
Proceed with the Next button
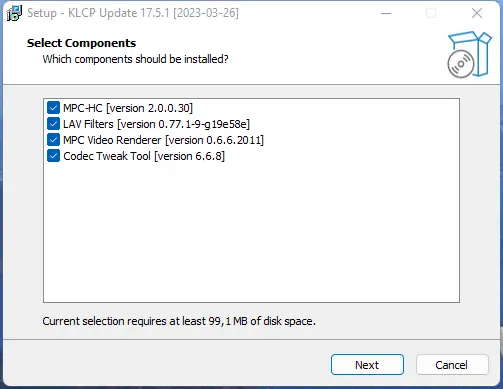367,365
